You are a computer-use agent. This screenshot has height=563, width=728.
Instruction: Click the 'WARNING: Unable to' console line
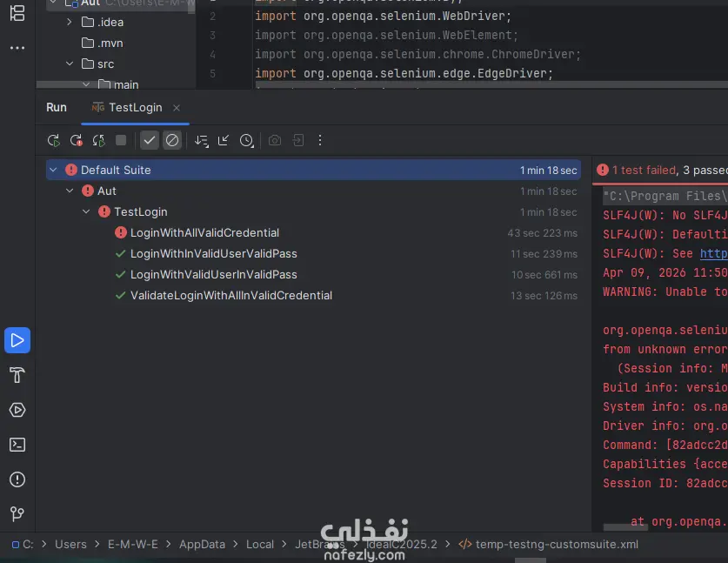[665, 292]
